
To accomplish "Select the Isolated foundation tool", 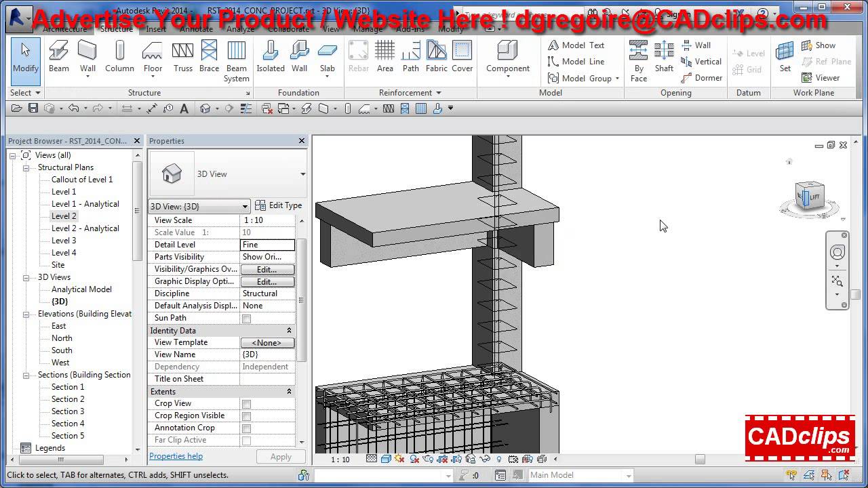I will pyautogui.click(x=271, y=58).
